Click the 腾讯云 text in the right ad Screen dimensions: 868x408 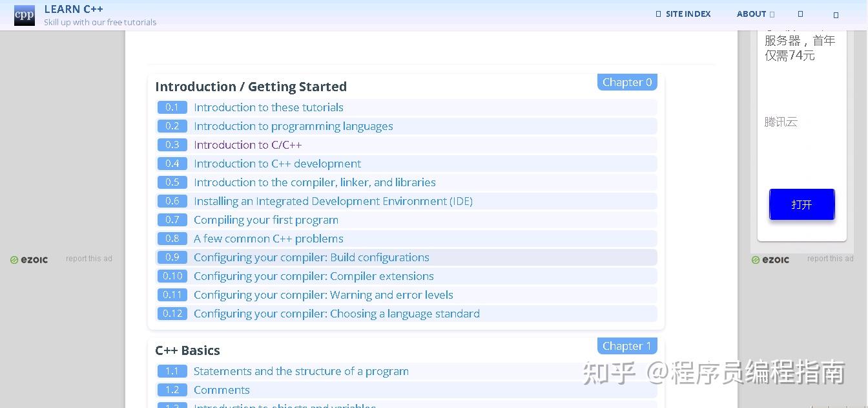(x=781, y=122)
